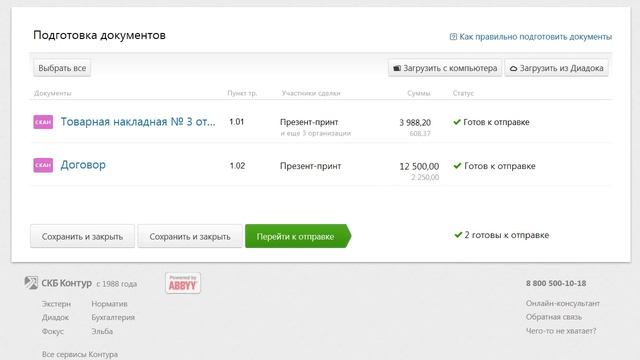
Task: Click the first Сохранить и закрыть button
Action: [x=82, y=236]
